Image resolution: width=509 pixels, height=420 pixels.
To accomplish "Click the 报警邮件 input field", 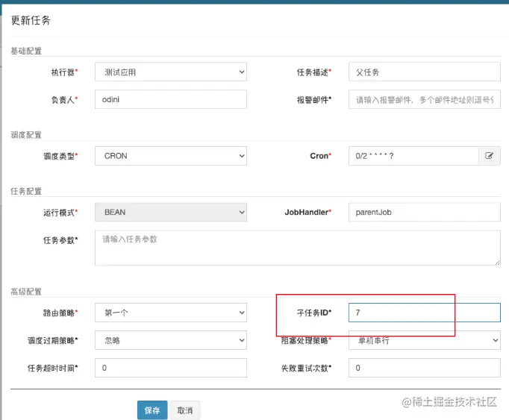I will pos(424,99).
